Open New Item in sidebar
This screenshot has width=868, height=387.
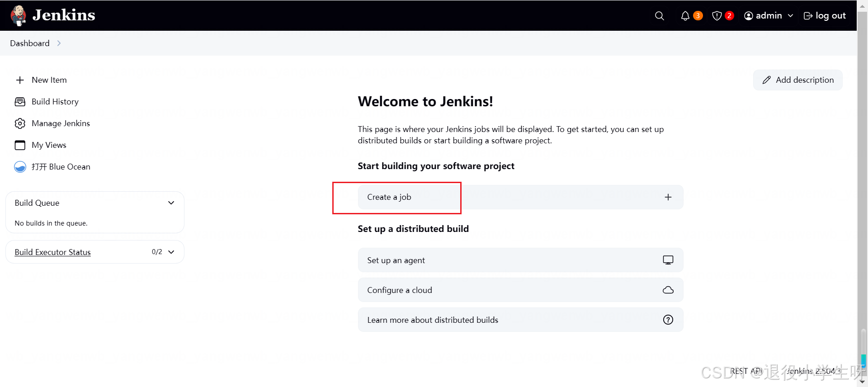(x=49, y=80)
